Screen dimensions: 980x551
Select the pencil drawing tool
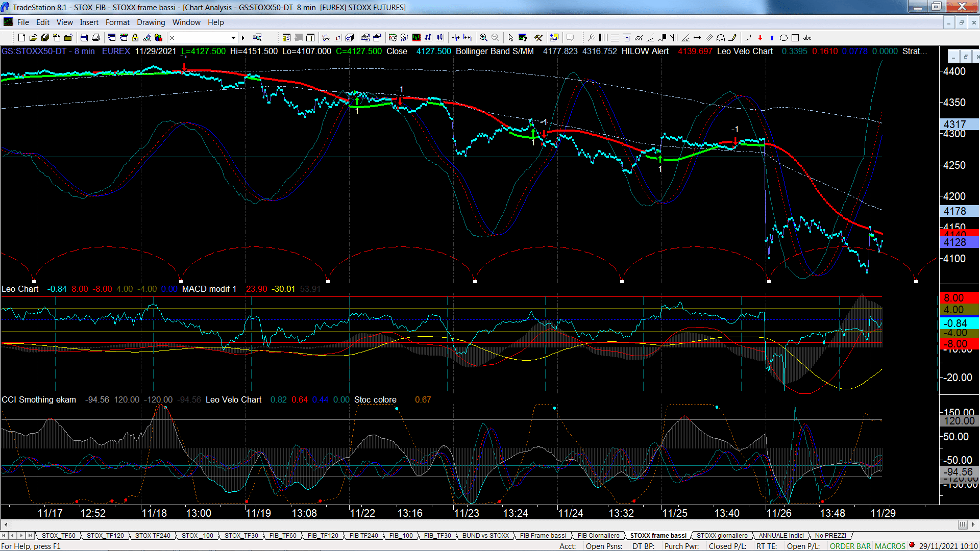click(x=733, y=38)
